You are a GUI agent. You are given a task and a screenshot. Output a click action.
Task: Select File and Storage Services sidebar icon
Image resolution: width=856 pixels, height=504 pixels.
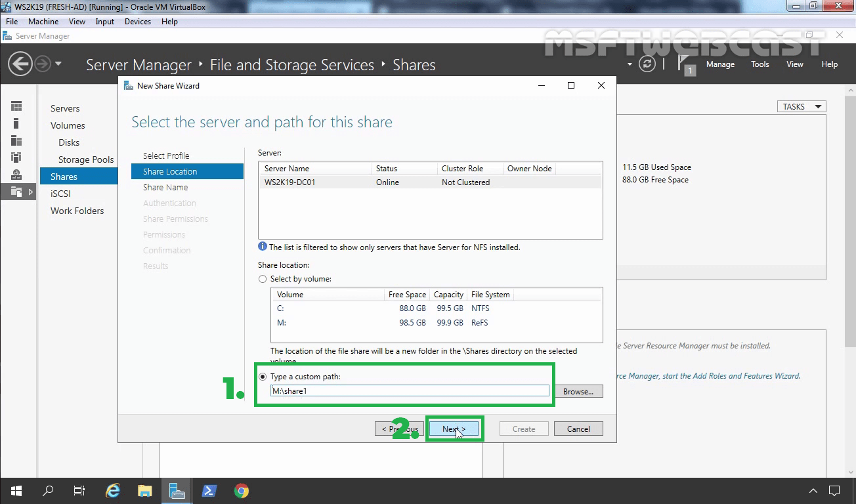click(x=16, y=192)
